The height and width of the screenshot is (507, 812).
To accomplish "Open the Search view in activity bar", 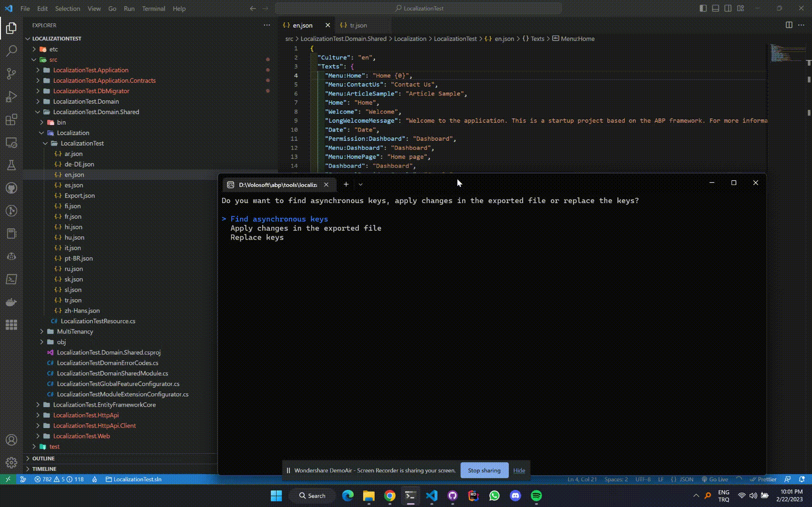I will tap(11, 51).
